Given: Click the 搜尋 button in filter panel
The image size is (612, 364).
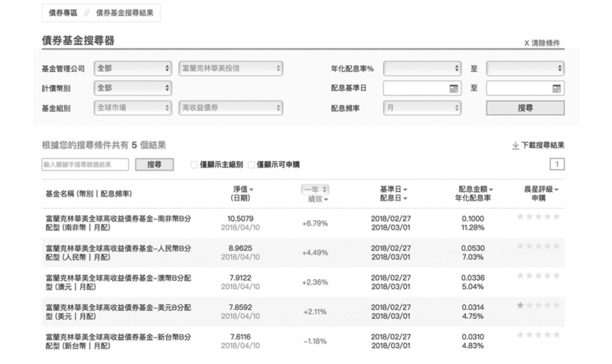Looking at the screenshot, I should tap(525, 109).
